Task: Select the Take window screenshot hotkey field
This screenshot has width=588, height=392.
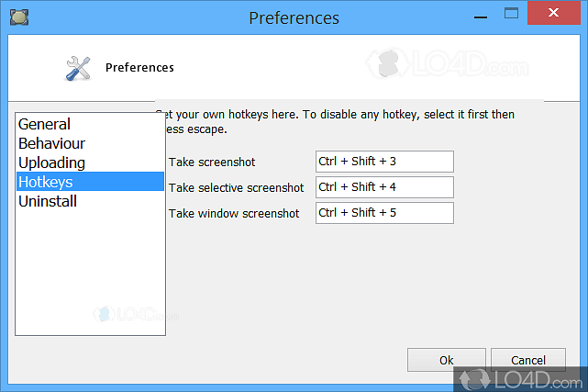Action: (x=384, y=213)
